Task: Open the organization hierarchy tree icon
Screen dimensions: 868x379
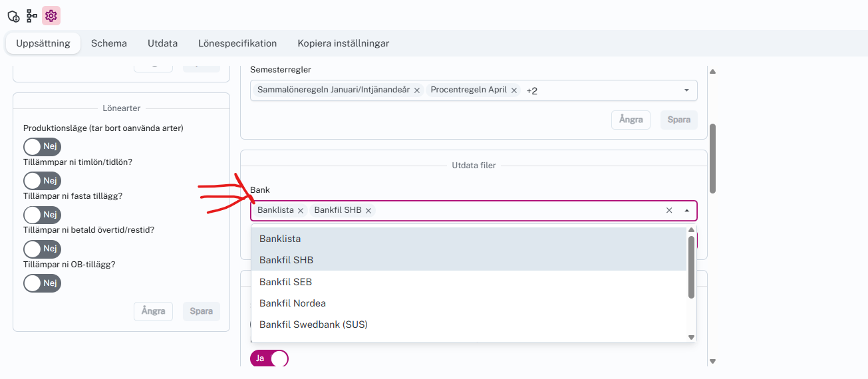Action: click(32, 15)
